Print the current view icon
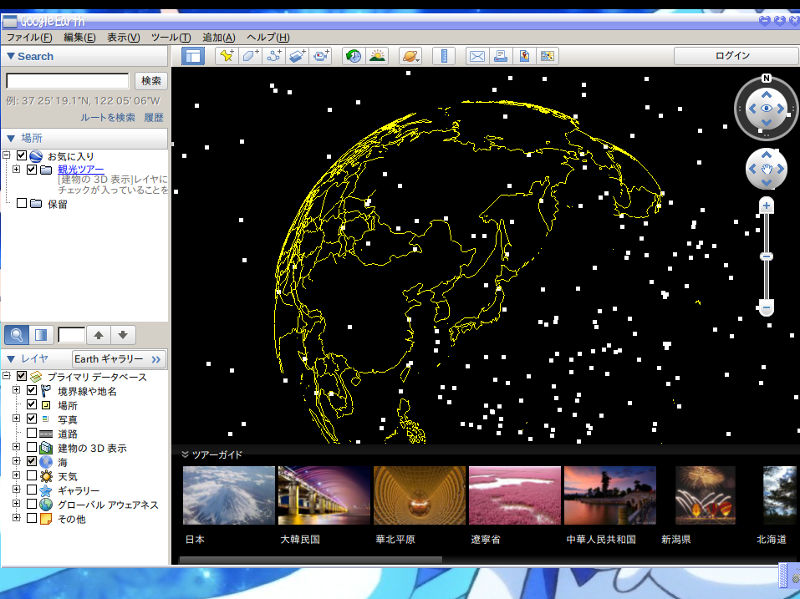This screenshot has width=800, height=599. [501, 56]
